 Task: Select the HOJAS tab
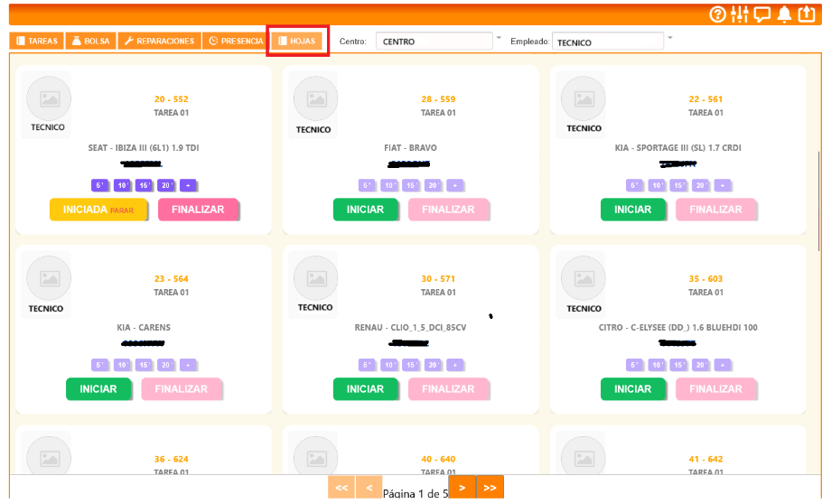coord(297,41)
